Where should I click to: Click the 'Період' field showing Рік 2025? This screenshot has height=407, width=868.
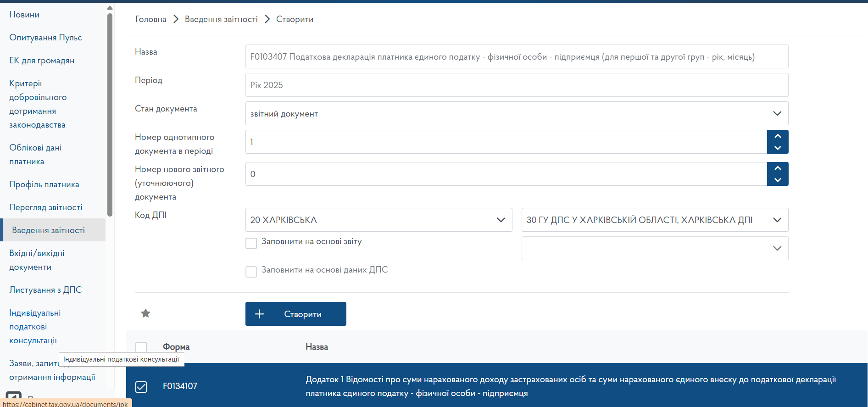coord(517,85)
